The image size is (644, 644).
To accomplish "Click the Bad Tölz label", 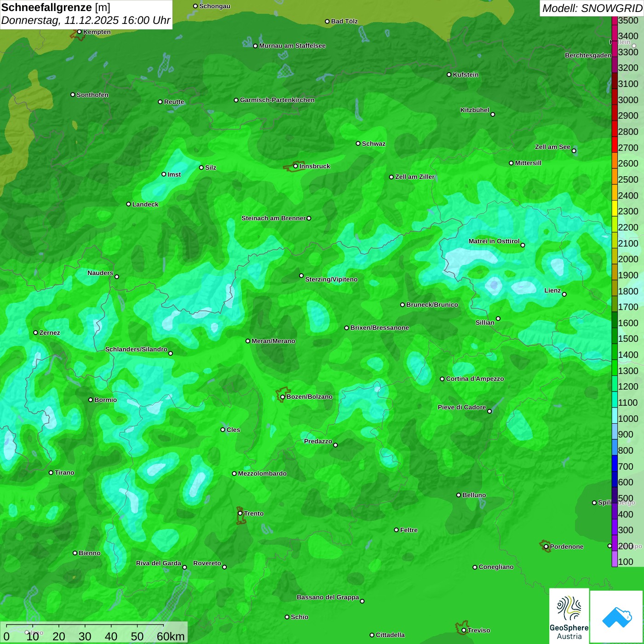I will click(x=345, y=21).
